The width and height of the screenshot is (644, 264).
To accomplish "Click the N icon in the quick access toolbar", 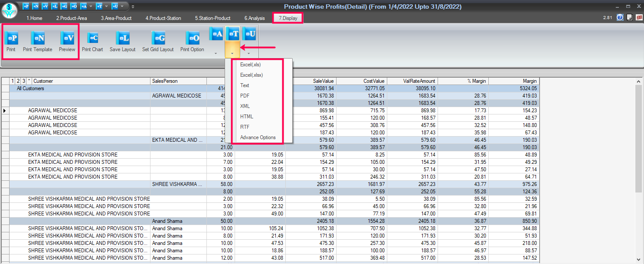I will tap(36, 7).
